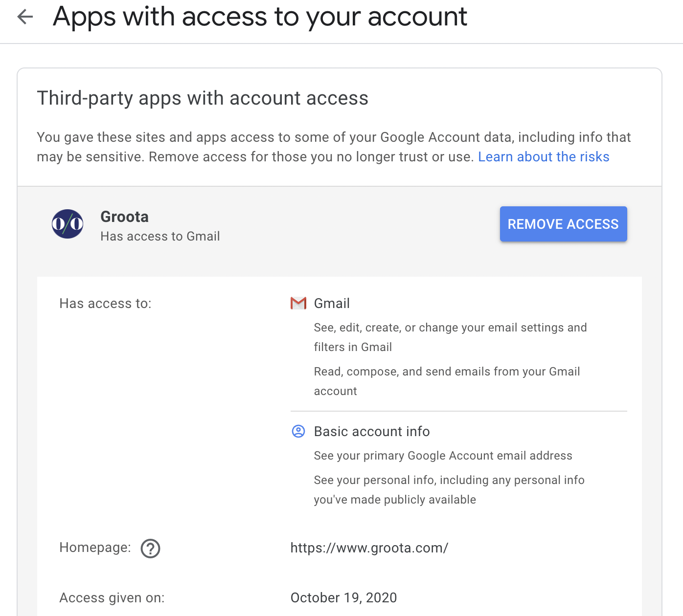The height and width of the screenshot is (616, 683).
Task: Click the Third-party apps with account access heading
Action: coord(203,98)
